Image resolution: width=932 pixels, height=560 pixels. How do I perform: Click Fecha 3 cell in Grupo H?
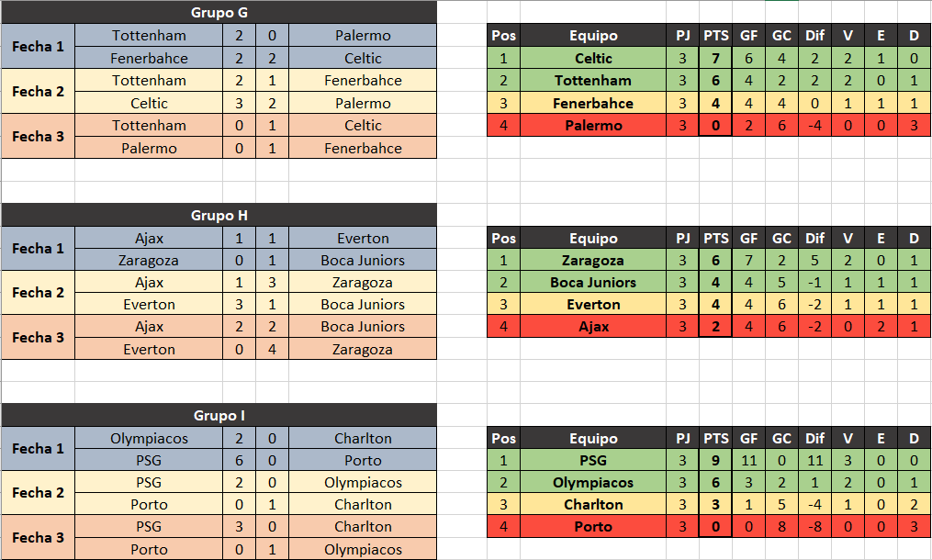tap(38, 337)
